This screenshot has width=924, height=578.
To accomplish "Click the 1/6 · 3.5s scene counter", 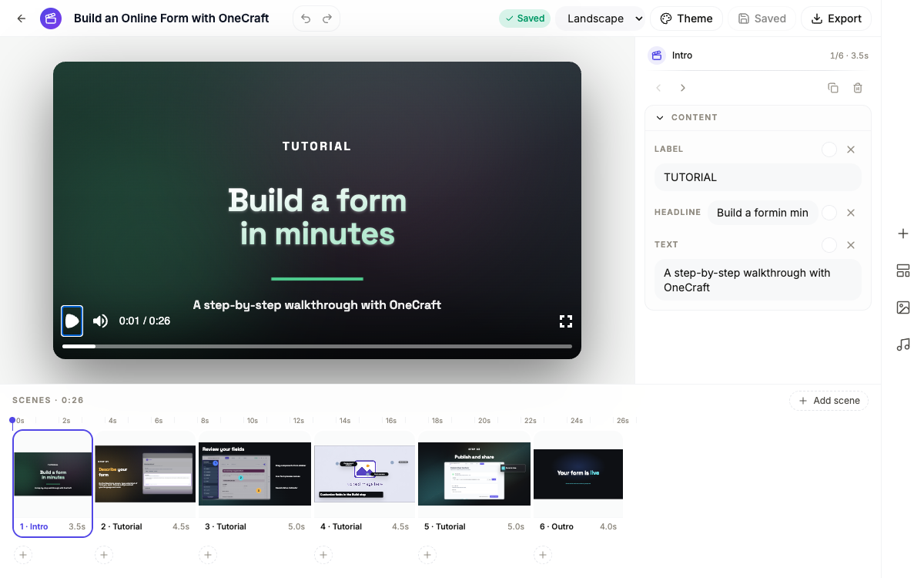I will point(849,55).
